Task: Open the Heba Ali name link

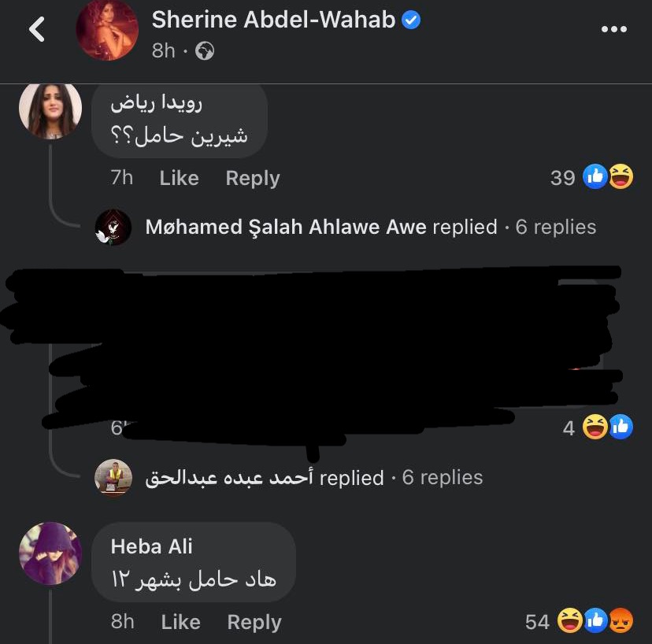Action: 151,546
